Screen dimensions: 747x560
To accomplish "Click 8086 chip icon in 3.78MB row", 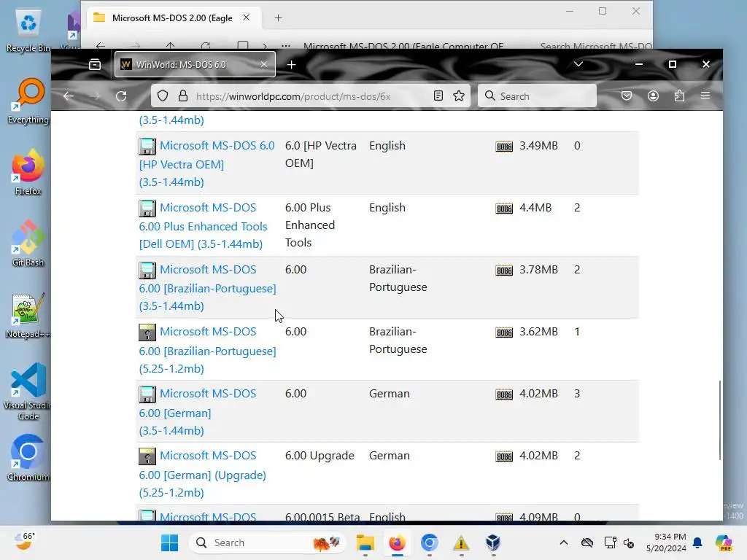I will click(x=504, y=271).
